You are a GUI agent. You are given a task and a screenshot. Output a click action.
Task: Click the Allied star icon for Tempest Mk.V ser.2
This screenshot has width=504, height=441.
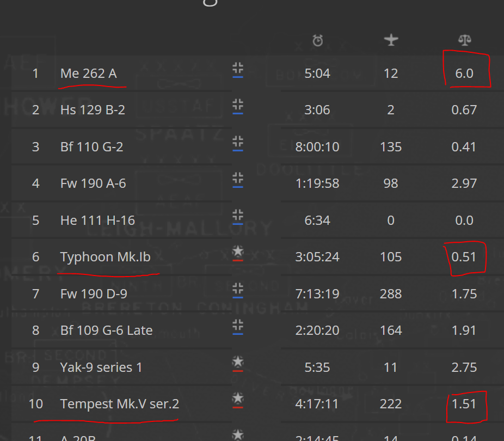pos(238,400)
